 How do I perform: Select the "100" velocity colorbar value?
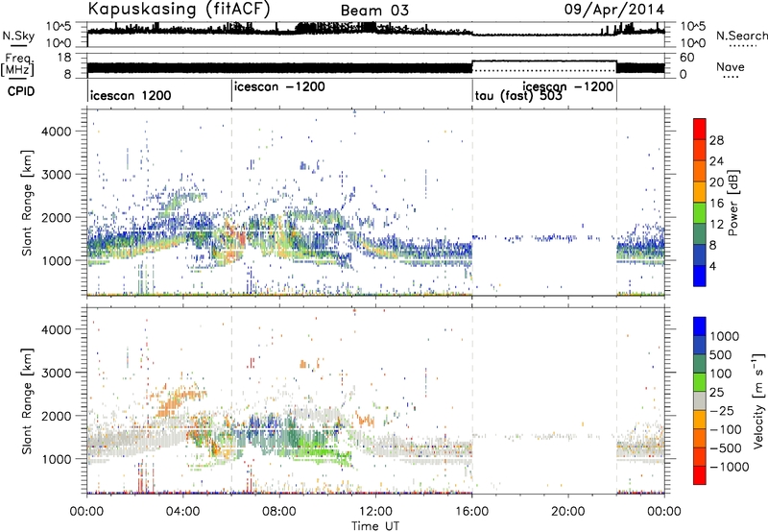(721, 374)
